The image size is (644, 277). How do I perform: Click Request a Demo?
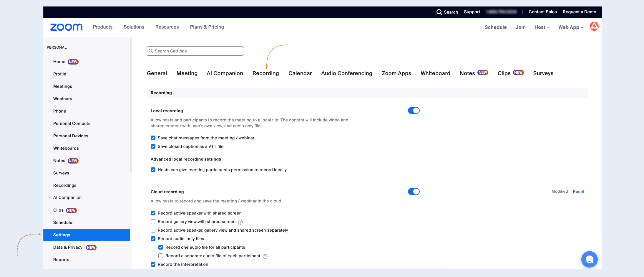[579, 12]
